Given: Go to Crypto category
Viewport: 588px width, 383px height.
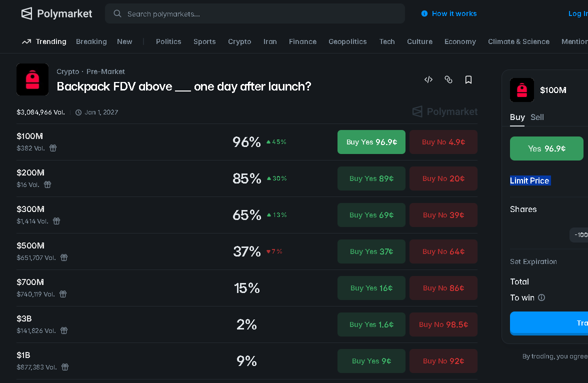Looking at the screenshot, I should (239, 41).
